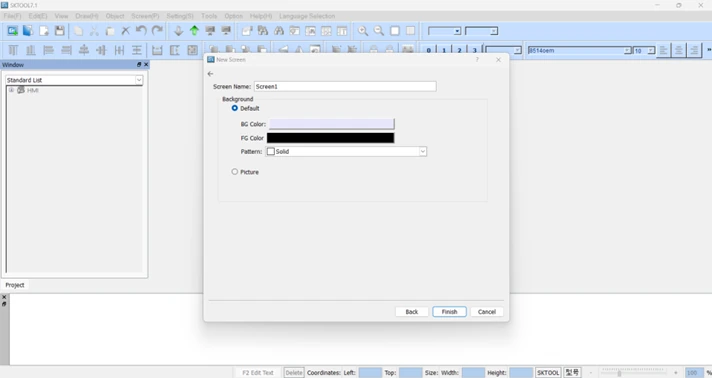Click the Zoom In magnifier icon

pos(363,31)
